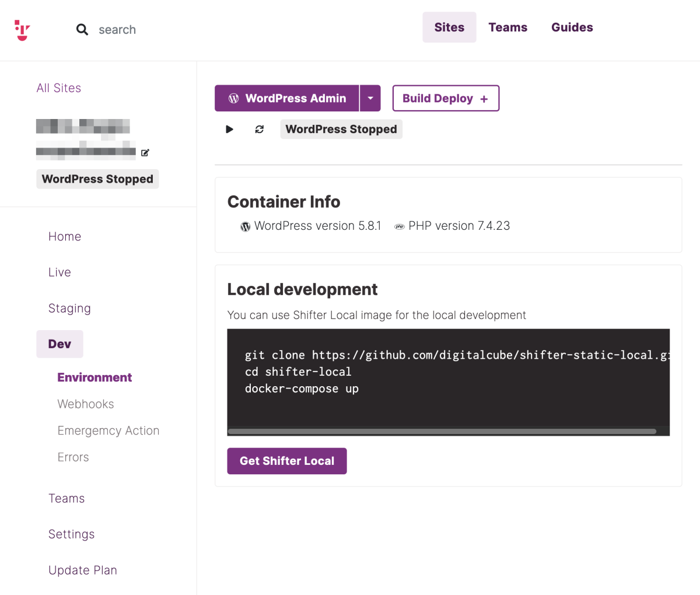The width and height of the screenshot is (700, 595).
Task: Click the PHP logo beside version 7.4.23
Action: pos(400,226)
